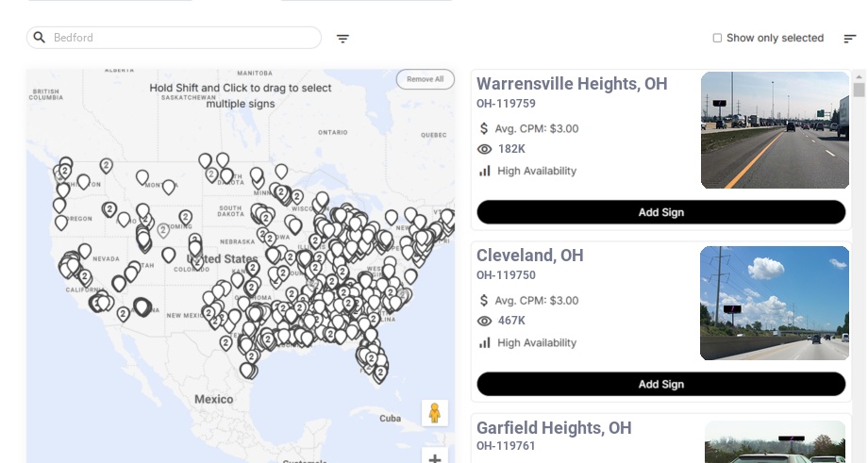Toggle the Show only selected checkbox
Viewport: 868px width, 463px height.
click(x=717, y=39)
